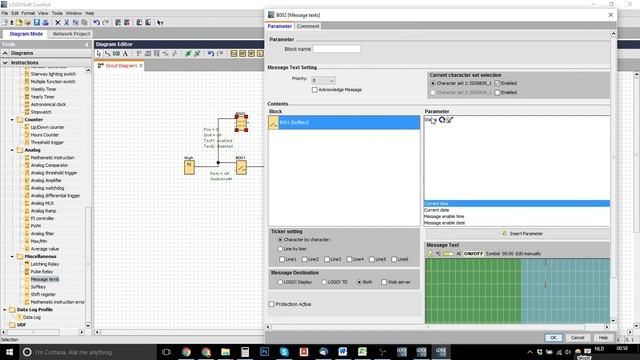Enable the Protection Active checkbox
The image size is (640, 360).
(271, 304)
